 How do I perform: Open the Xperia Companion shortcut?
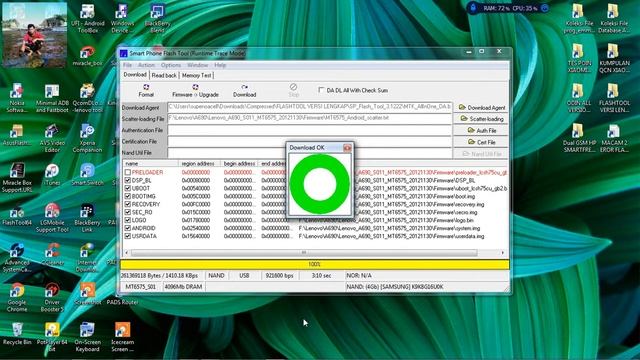tap(87, 138)
